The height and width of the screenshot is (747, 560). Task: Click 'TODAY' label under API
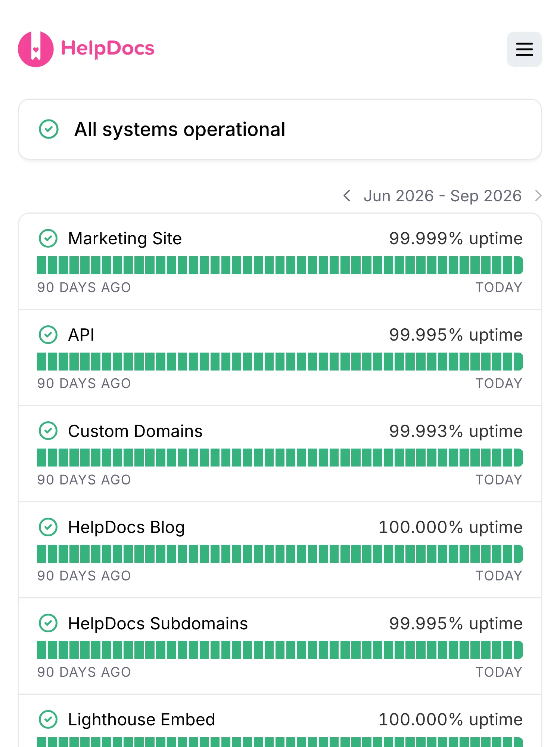(x=499, y=383)
